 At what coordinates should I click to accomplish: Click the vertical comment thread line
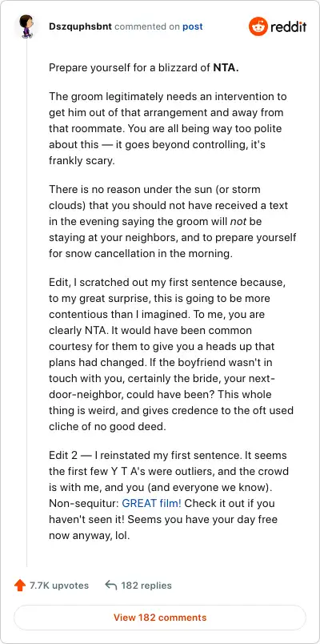(26, 304)
